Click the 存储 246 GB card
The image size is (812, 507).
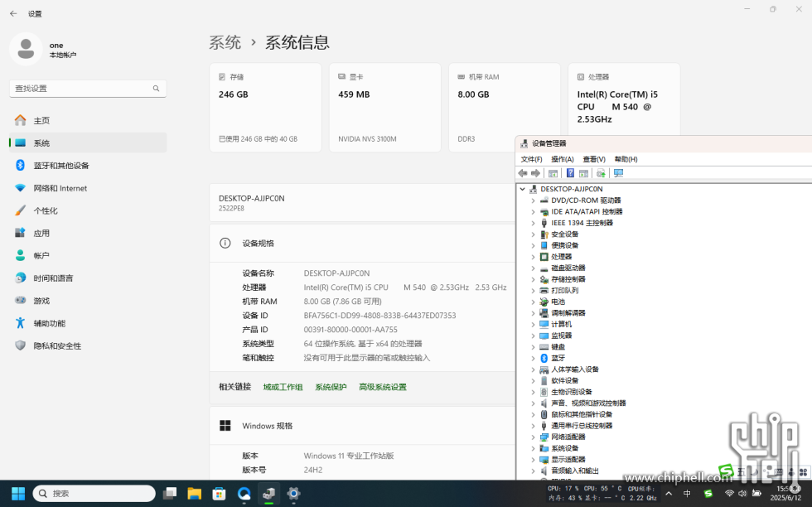pos(266,108)
